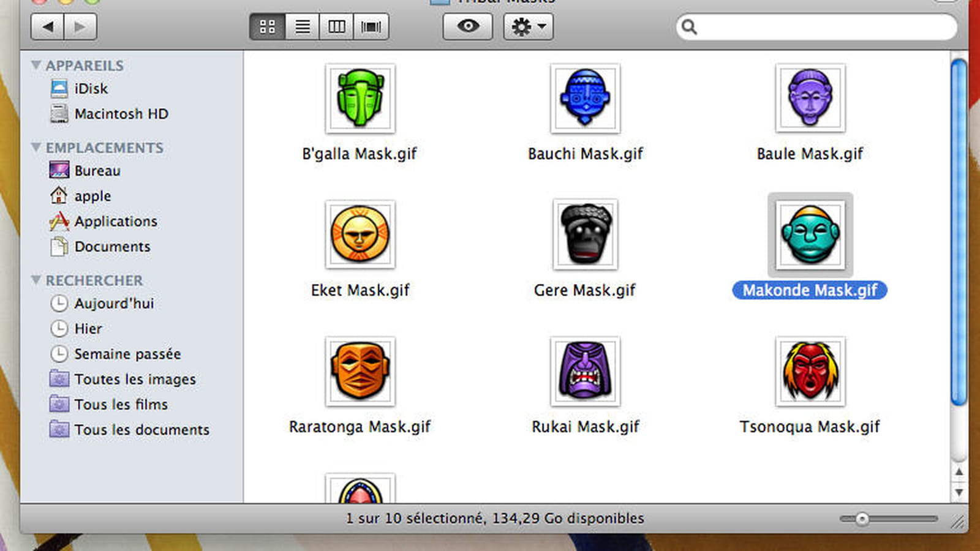
Task: Click the Makonde Mask.gif file name
Action: pyautogui.click(x=810, y=290)
